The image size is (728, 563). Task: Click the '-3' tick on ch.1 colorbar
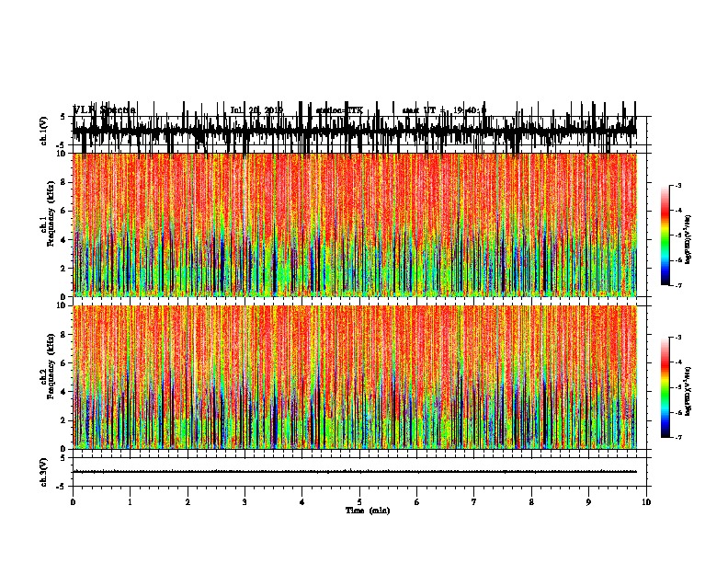point(677,185)
